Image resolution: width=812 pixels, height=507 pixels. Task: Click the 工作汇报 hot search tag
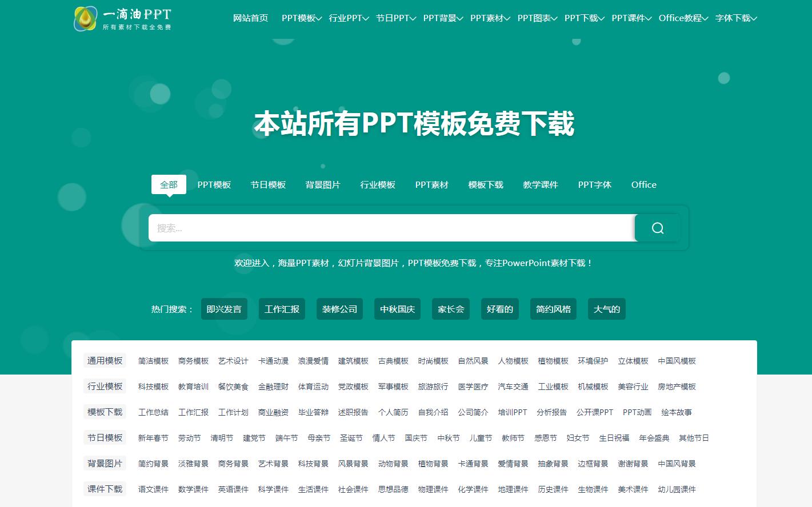click(282, 309)
